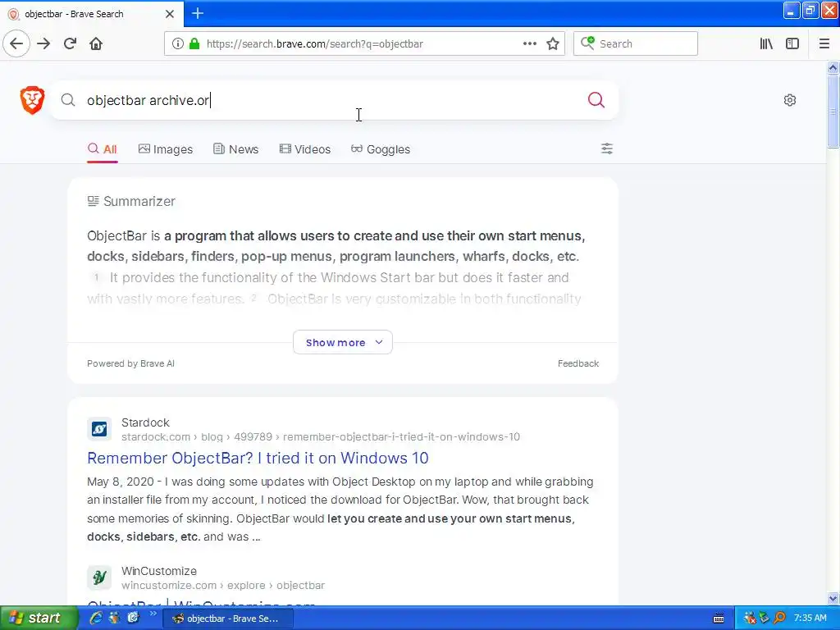The image size is (840, 630).
Task: Click the Stardock site name
Action: pyautogui.click(x=145, y=422)
